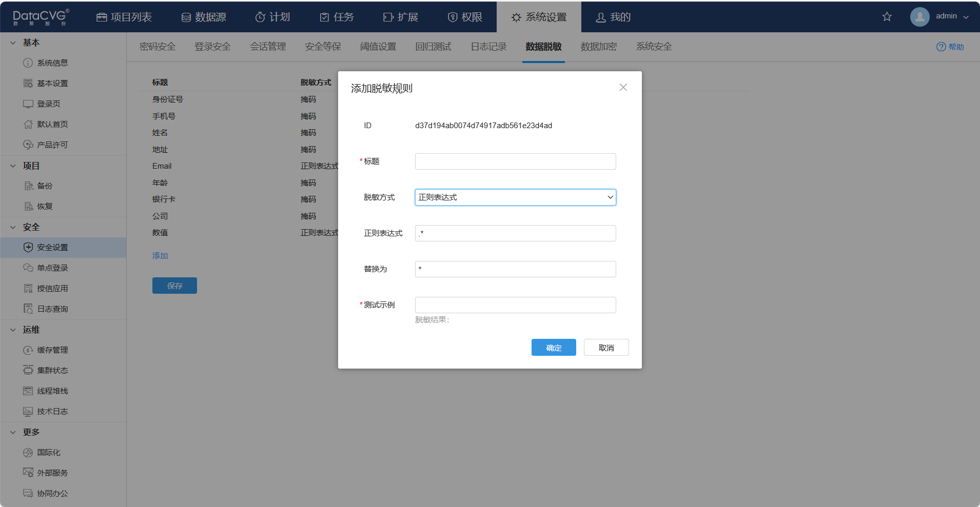Viewport: 980px width, 507px height.
Task: Open the 我的 top menu
Action: [x=613, y=17]
